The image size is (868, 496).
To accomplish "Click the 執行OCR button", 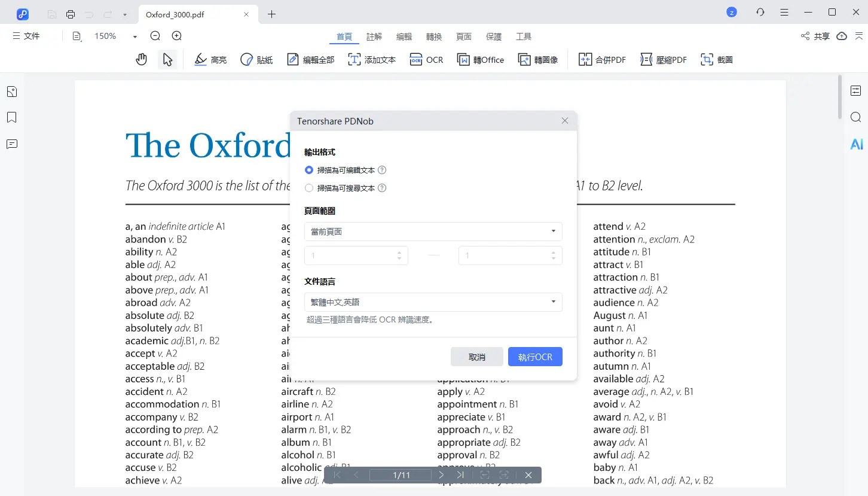I will point(535,357).
